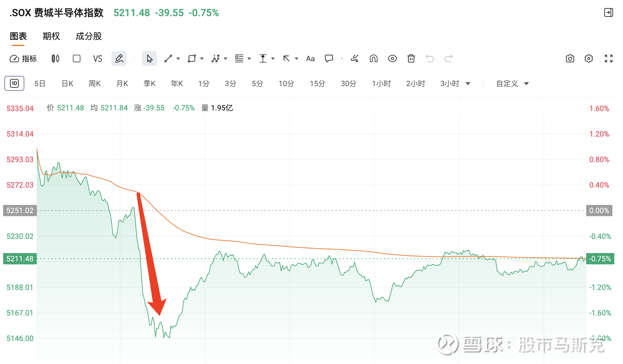Toggle drawing visibility with the eye icon
Screen dimensions: 623x364
pos(392,58)
